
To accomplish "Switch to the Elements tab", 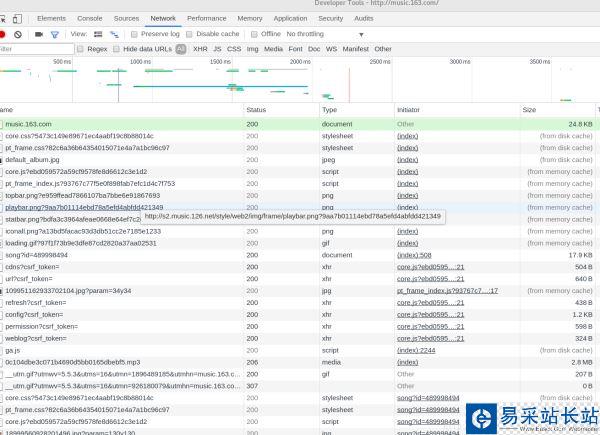I will pos(51,18).
